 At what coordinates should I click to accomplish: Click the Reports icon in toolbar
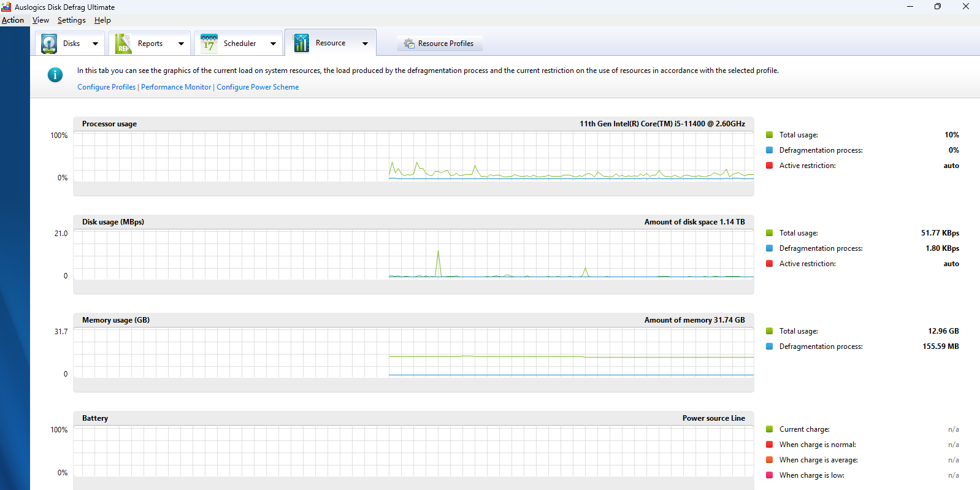click(123, 44)
